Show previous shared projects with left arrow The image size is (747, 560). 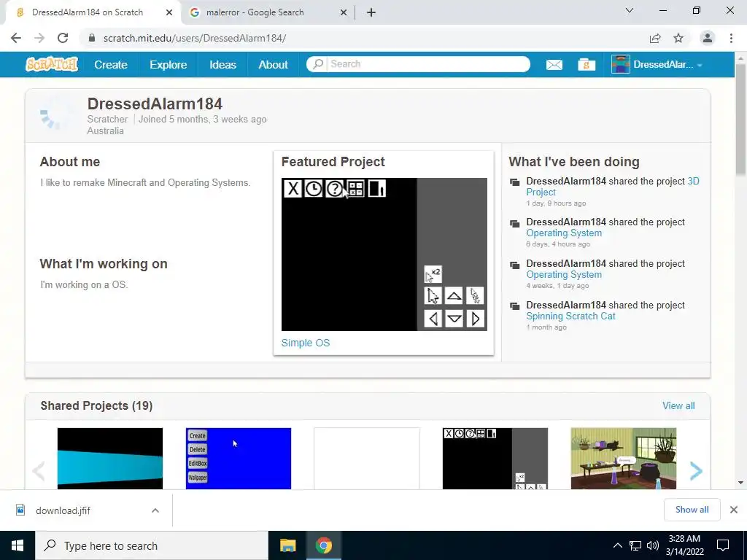pos(39,471)
